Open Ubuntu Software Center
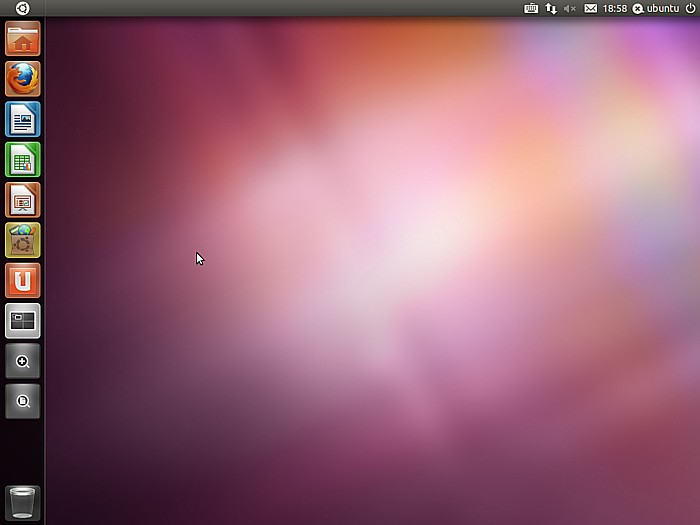This screenshot has width=700, height=525. [23, 240]
